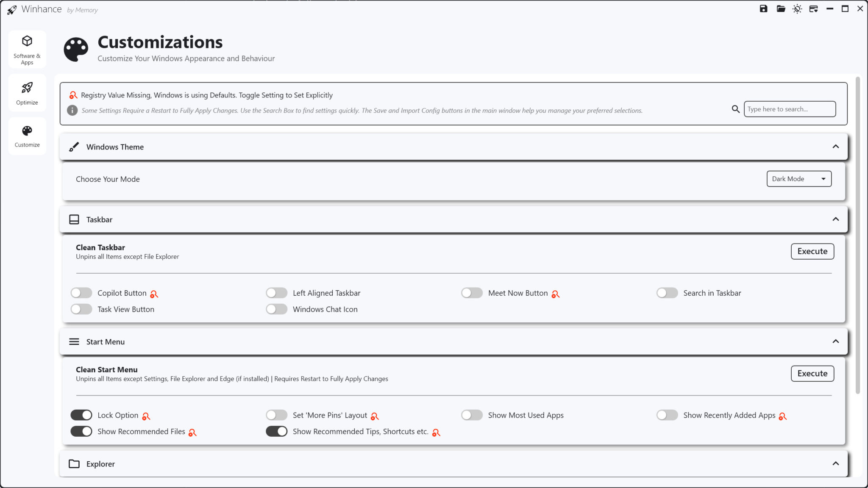Click inside the search text box

click(x=789, y=109)
